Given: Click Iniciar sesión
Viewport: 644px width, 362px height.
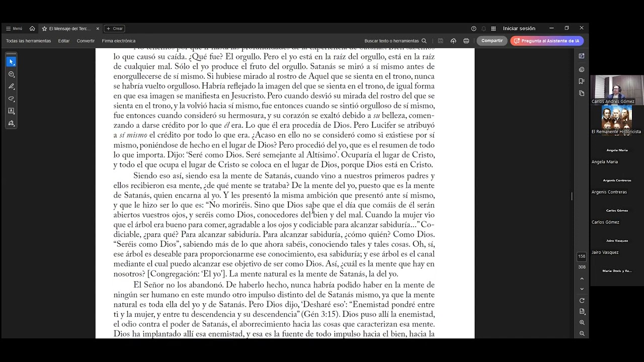Looking at the screenshot, I should (x=519, y=29).
